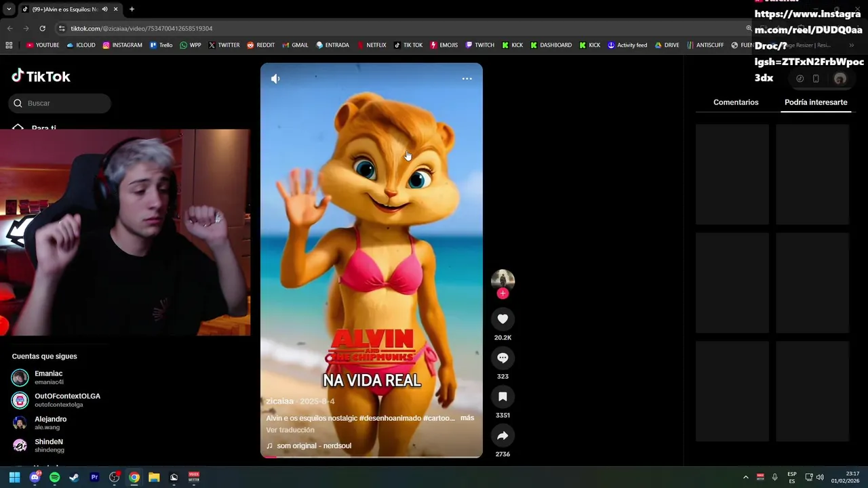Open comments via the speech bubble icon
The width and height of the screenshot is (868, 488).
point(502,358)
